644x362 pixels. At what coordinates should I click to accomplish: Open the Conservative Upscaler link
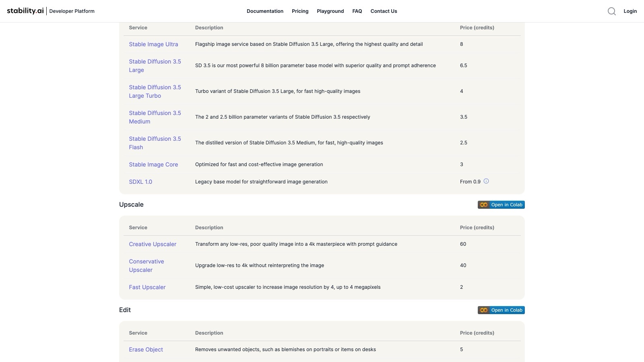click(147, 265)
